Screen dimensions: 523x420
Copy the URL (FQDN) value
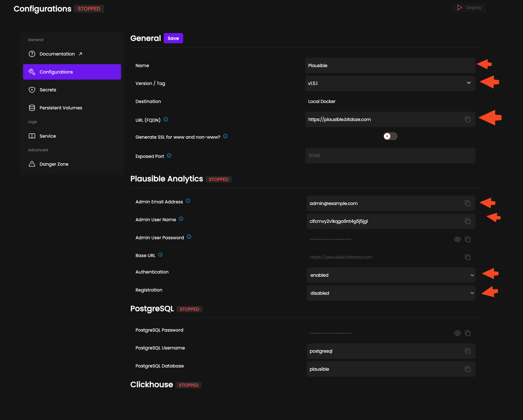click(x=468, y=119)
